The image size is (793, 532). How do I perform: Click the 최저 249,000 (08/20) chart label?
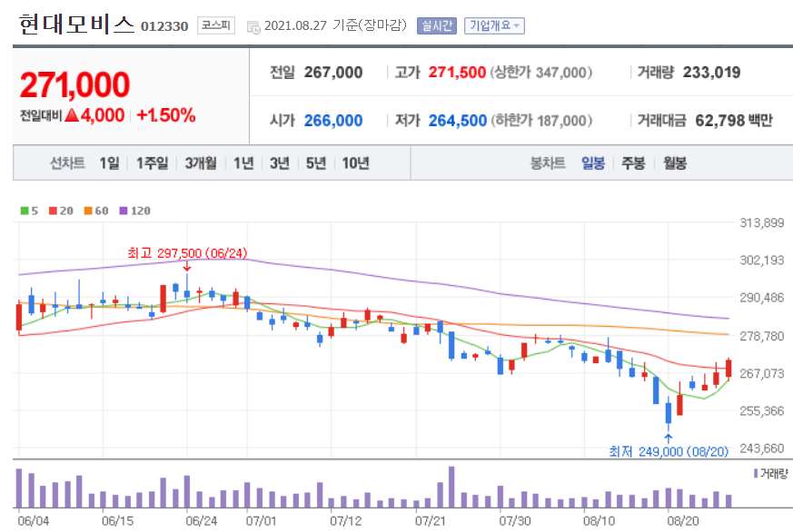click(669, 451)
